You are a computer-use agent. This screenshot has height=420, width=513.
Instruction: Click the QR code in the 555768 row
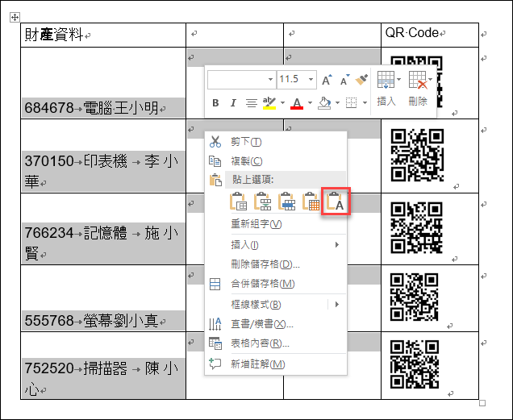[415, 297]
